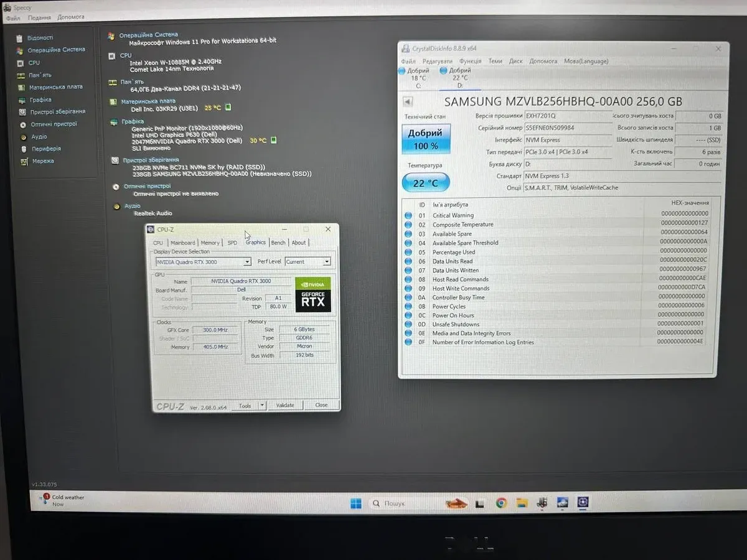Open the Perf Level Current dropdown

pos(326,262)
